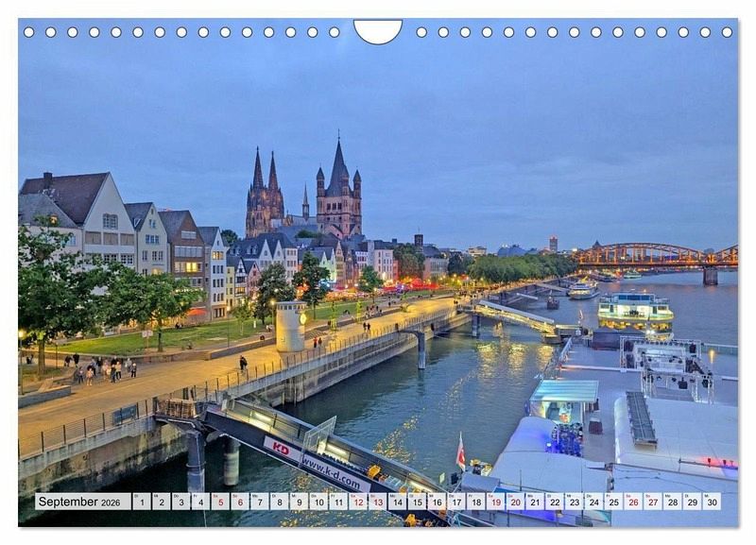Select day 1 in the calendar strip
The height and width of the screenshot is (545, 756).
(x=141, y=502)
